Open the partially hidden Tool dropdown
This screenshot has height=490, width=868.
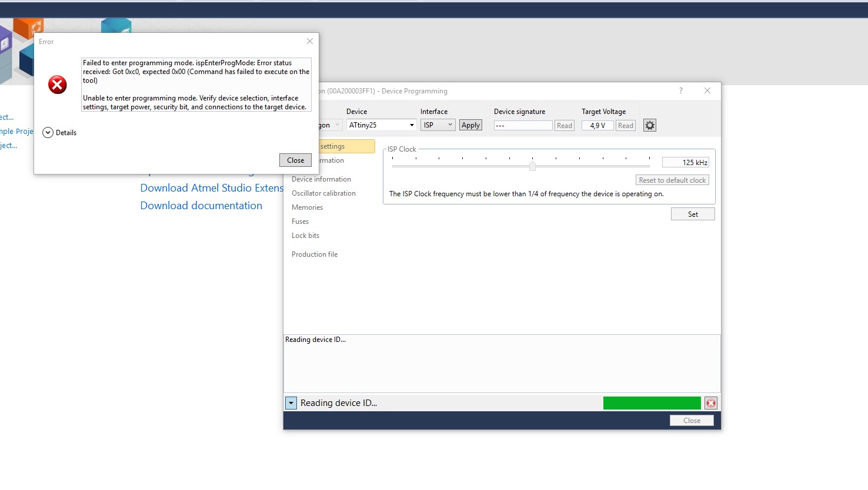(x=329, y=125)
